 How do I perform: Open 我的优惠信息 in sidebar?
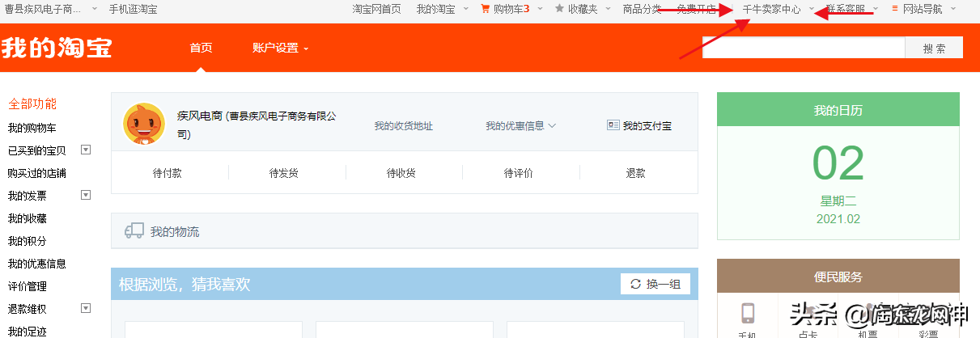tap(37, 264)
